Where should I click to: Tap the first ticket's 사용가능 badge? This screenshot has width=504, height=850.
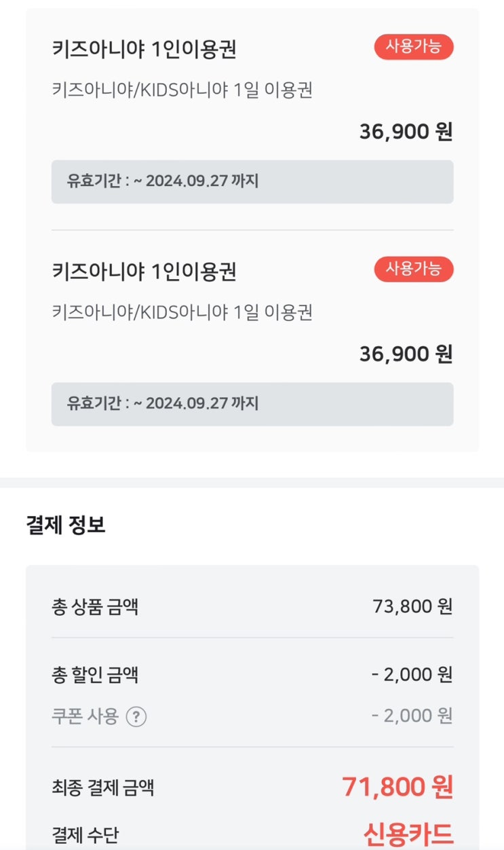(x=413, y=47)
